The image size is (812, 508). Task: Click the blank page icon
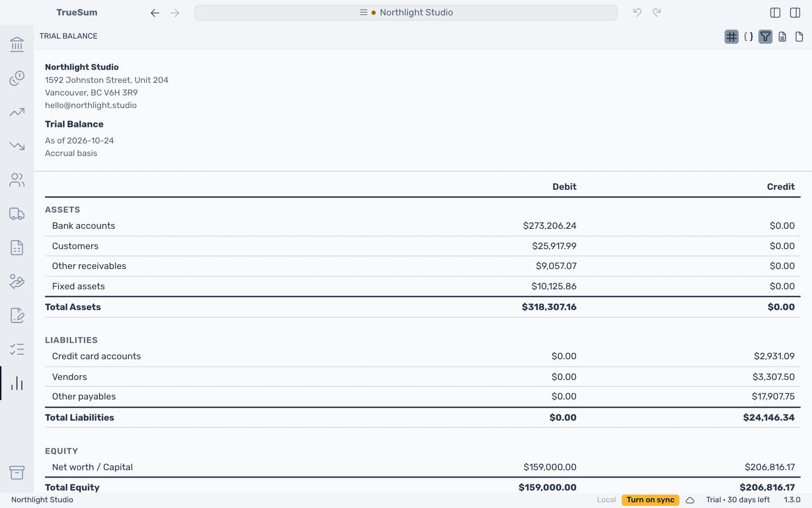[x=799, y=37]
